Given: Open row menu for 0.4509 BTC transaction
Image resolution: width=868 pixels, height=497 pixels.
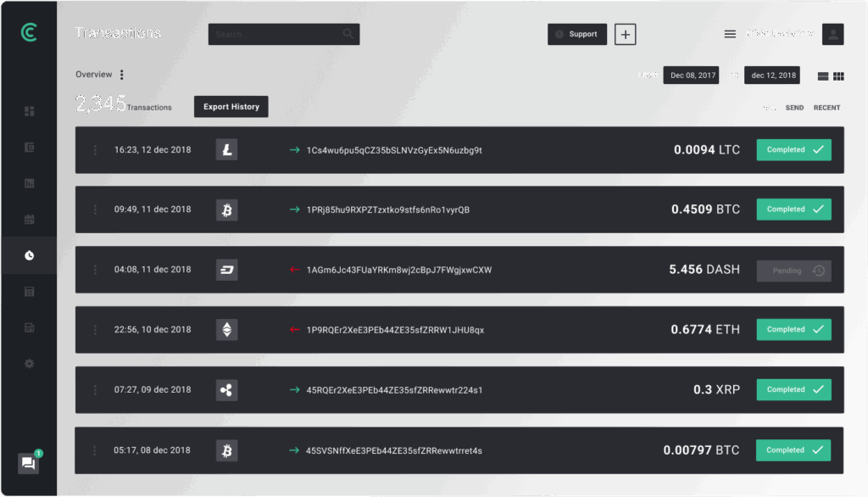Looking at the screenshot, I should [x=95, y=209].
